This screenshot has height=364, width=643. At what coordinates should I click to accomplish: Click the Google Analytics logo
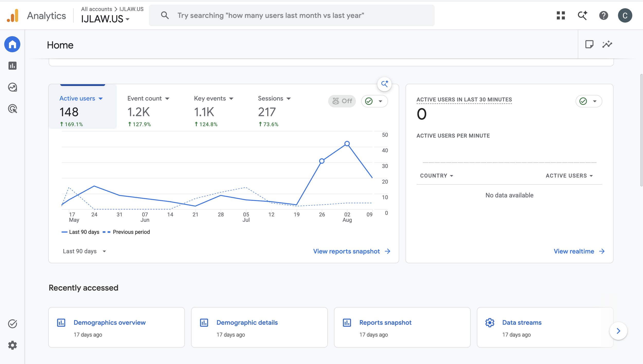[13, 15]
